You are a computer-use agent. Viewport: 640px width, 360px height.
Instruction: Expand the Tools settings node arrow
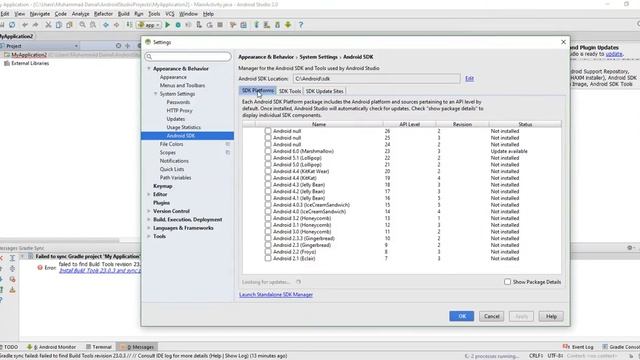pyautogui.click(x=149, y=236)
